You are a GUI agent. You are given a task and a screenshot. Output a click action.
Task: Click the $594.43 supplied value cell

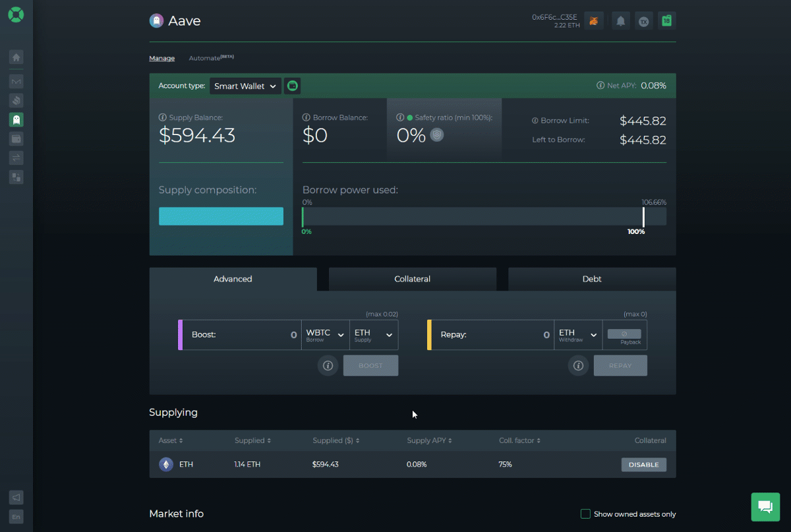pos(326,465)
